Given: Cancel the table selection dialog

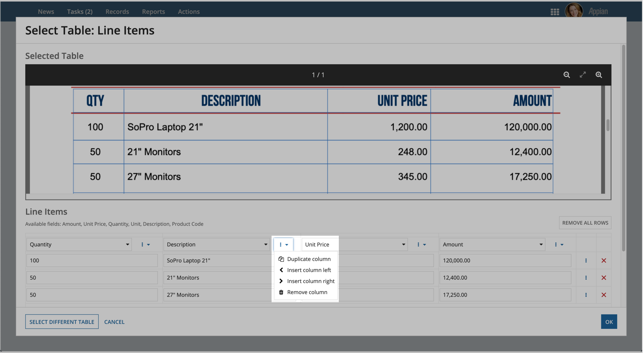Looking at the screenshot, I should tap(114, 322).
